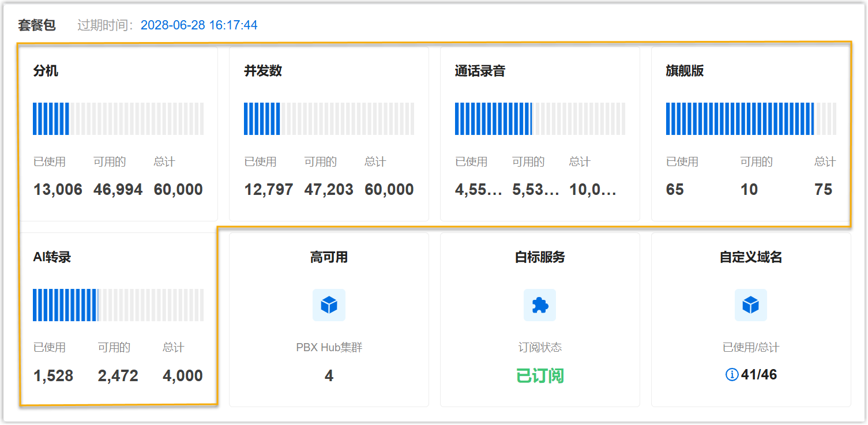Click the AI转录 usage progress bar
The width and height of the screenshot is (868, 425).
coord(118,305)
